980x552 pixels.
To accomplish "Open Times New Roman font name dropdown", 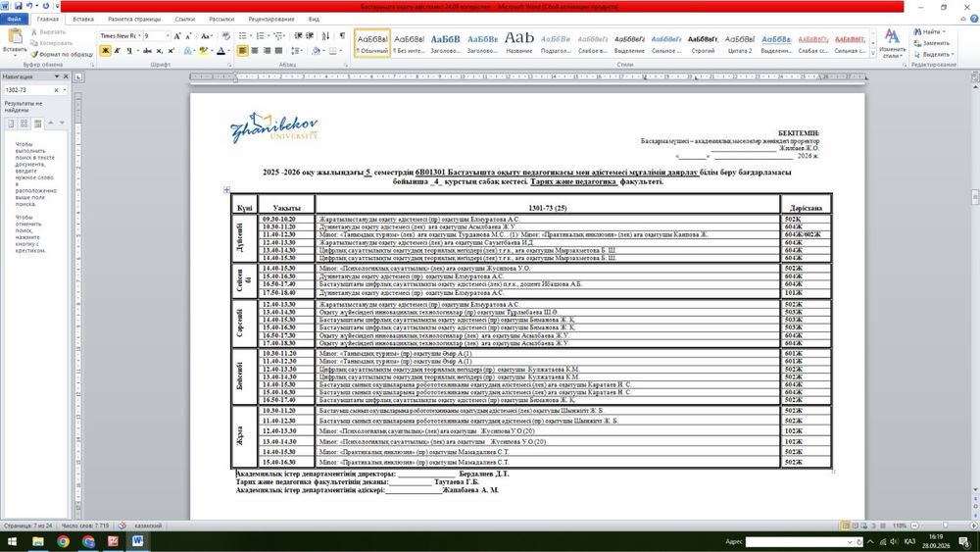I will click(139, 36).
